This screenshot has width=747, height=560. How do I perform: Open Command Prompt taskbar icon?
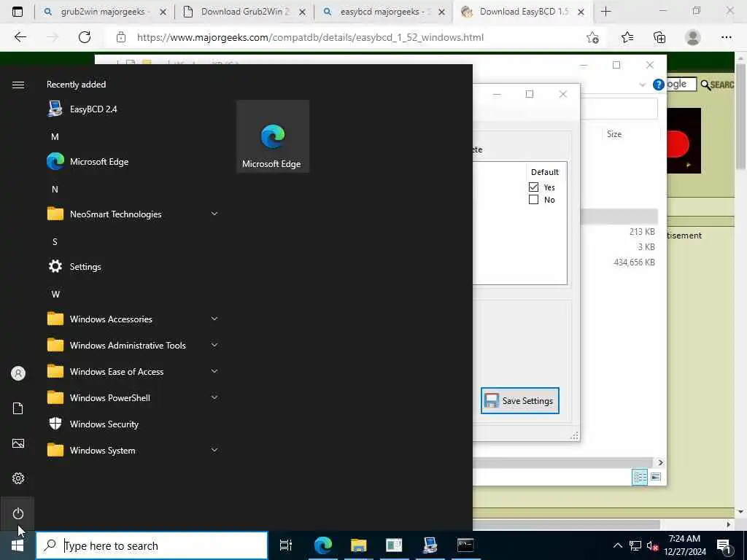(465, 545)
